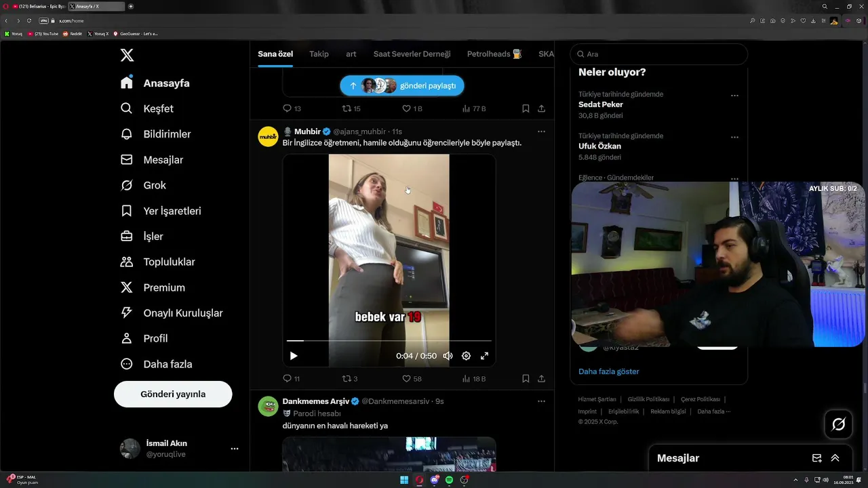The height and width of the screenshot is (488, 868).
Task: Open Keşfet explore page
Action: click(x=147, y=108)
